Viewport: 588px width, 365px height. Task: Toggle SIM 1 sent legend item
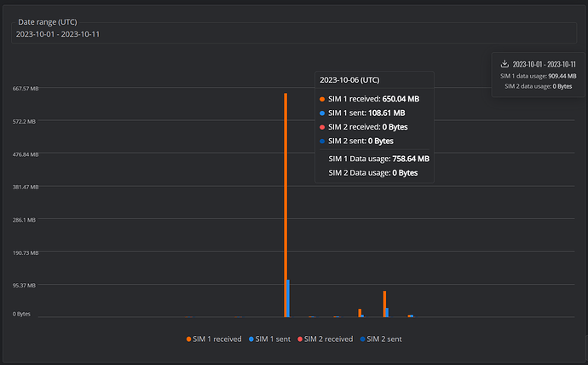[269, 339]
